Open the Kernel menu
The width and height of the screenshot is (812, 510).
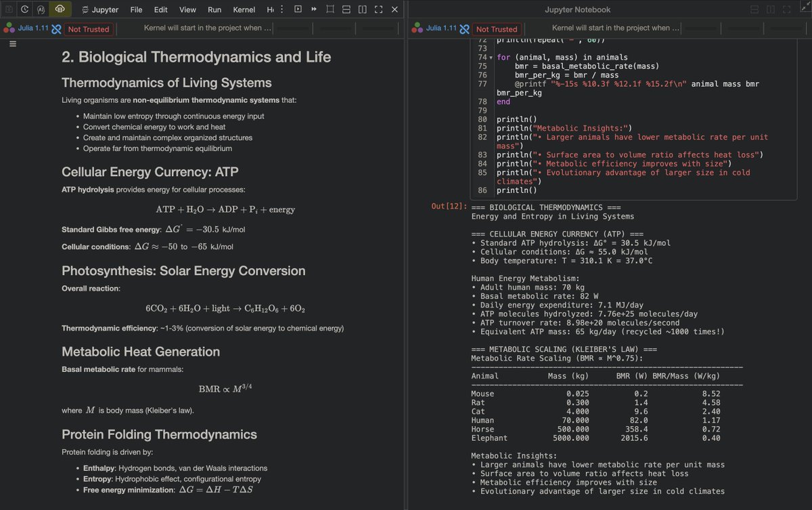[x=244, y=9]
